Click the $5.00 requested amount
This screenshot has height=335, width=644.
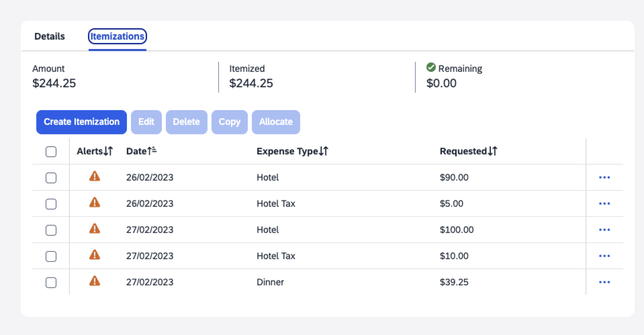click(x=452, y=203)
